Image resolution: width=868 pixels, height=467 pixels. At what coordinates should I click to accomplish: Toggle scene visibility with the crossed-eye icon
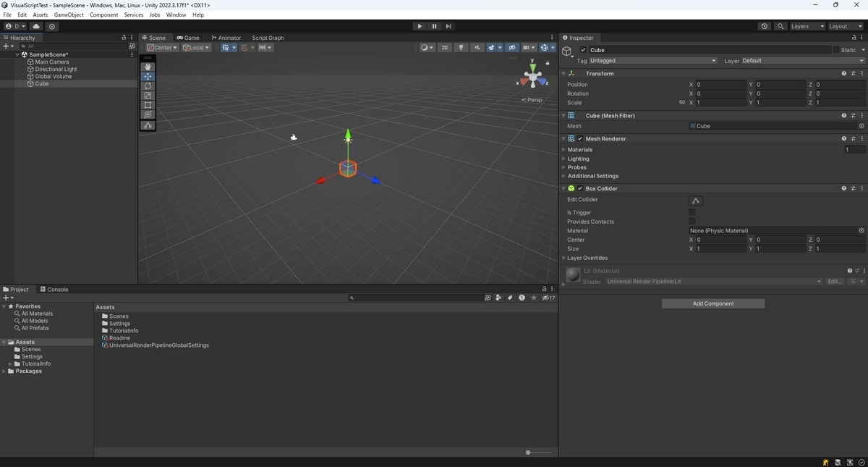[x=512, y=48]
